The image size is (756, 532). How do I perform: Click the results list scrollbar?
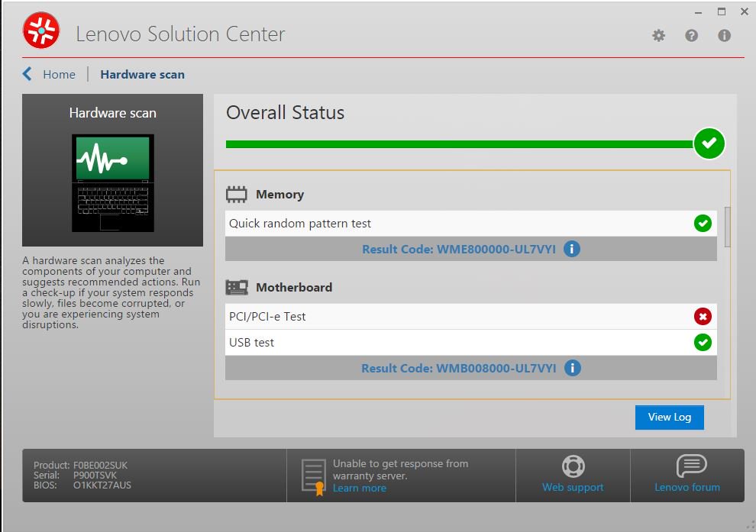[x=727, y=227]
